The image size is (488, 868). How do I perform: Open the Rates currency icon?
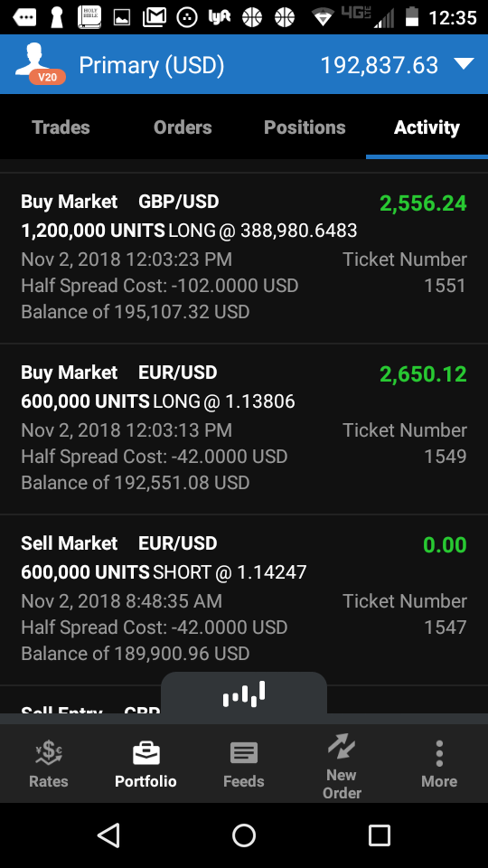[49, 753]
